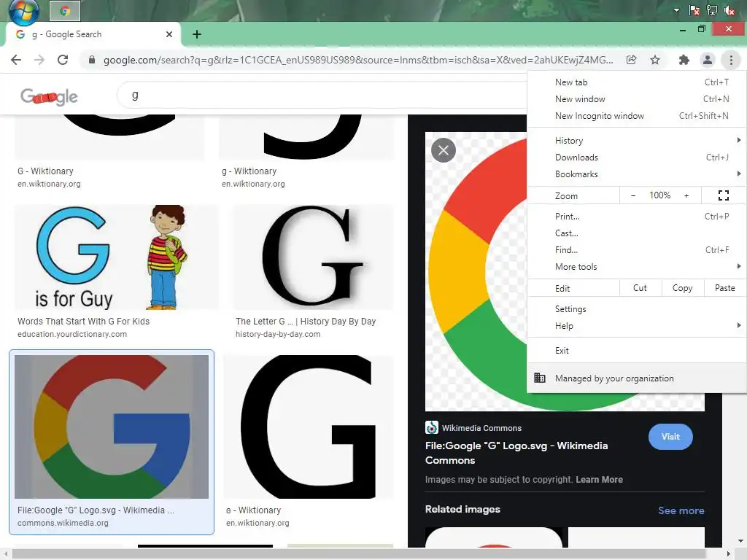Click the three-dot Chrome menu icon
This screenshot has width=747, height=560.
coord(731,60)
